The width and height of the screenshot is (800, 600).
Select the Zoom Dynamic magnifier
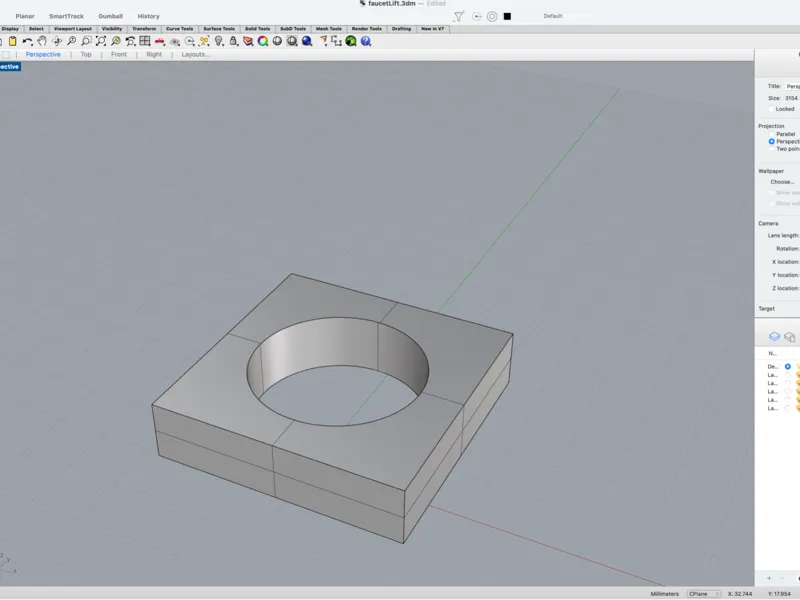click(71, 41)
